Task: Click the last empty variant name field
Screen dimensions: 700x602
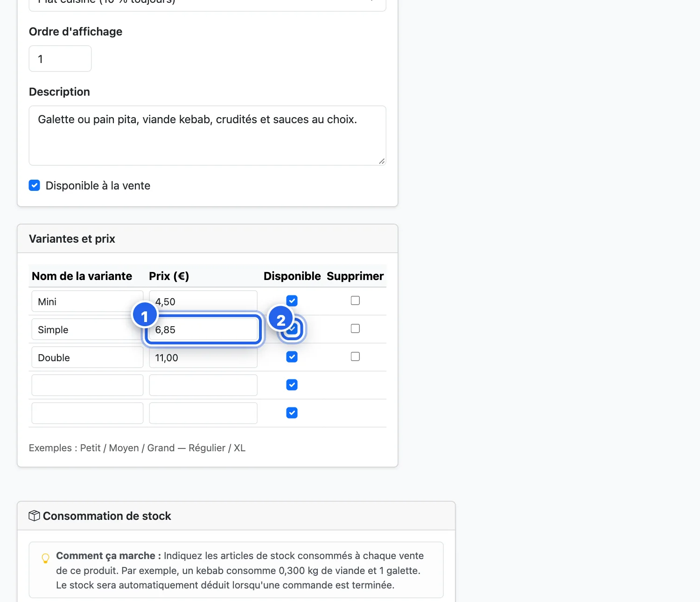Action: click(87, 413)
